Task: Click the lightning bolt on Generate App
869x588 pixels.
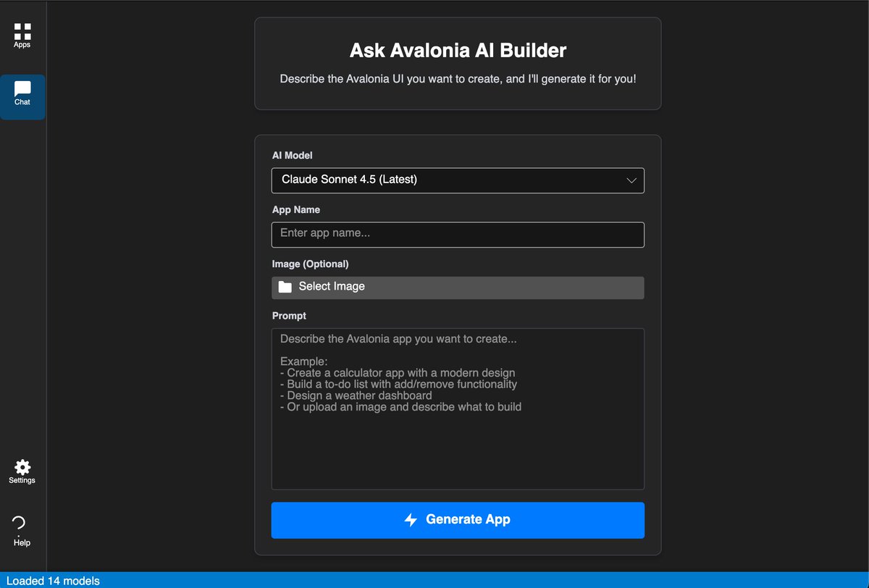Action: 411,520
